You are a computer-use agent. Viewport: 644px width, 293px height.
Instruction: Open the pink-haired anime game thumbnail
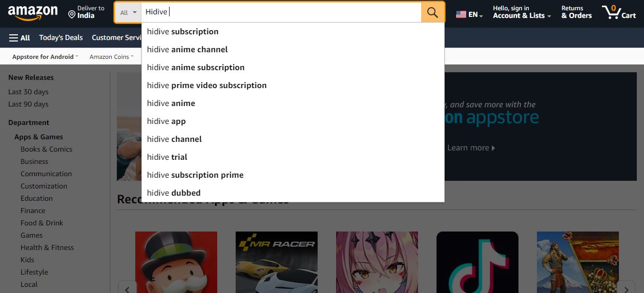click(377, 262)
